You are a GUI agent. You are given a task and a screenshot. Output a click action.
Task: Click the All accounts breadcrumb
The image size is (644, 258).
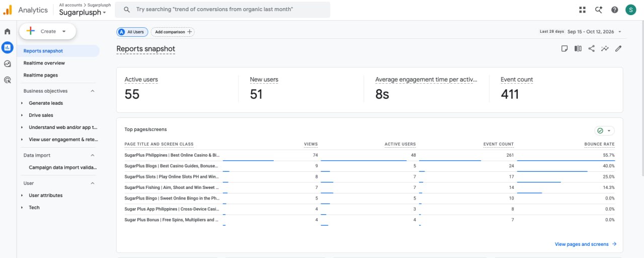(70, 5)
